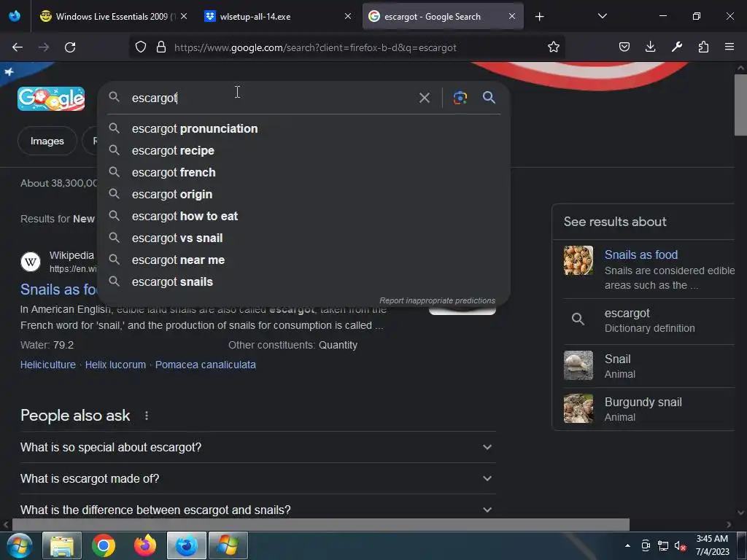Screen dimensions: 747x560
Task: Click in the Google search input
Action: click(271, 98)
